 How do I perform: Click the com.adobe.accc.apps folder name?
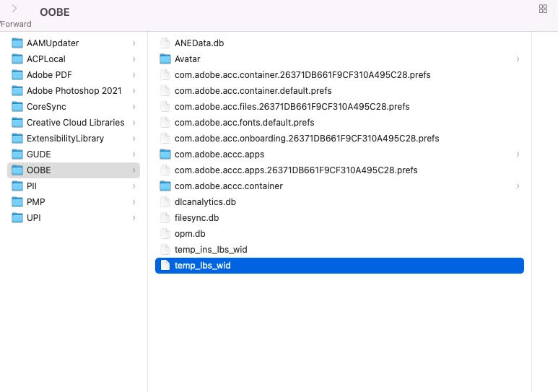point(219,154)
